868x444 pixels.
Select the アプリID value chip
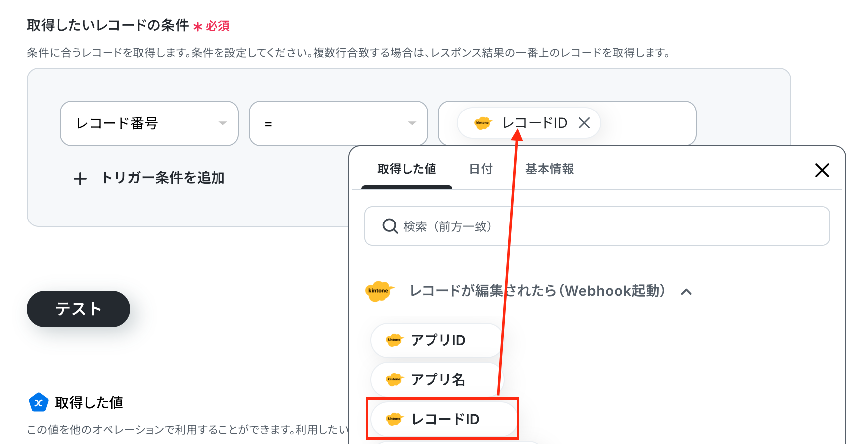[436, 340]
